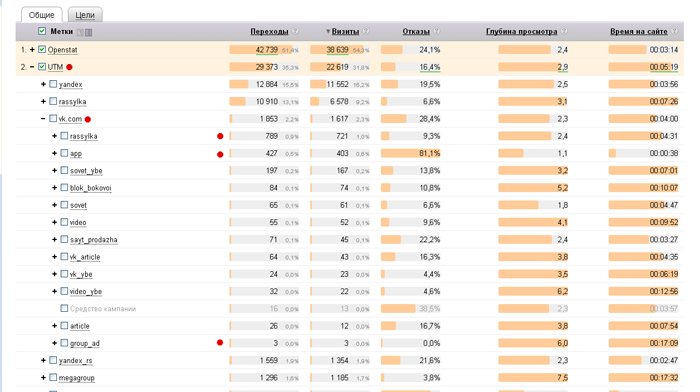Uncheck the Openstat checkbox
The width and height of the screenshot is (700, 392).
[42, 50]
